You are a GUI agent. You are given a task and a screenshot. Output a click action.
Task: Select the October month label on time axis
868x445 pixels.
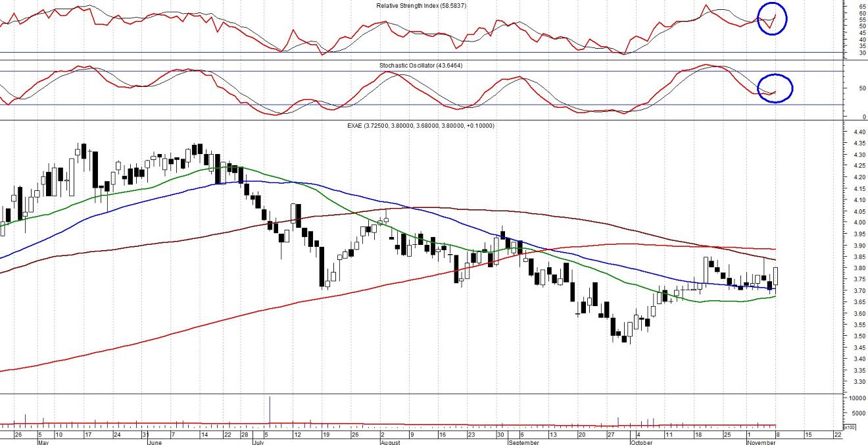[x=641, y=442]
